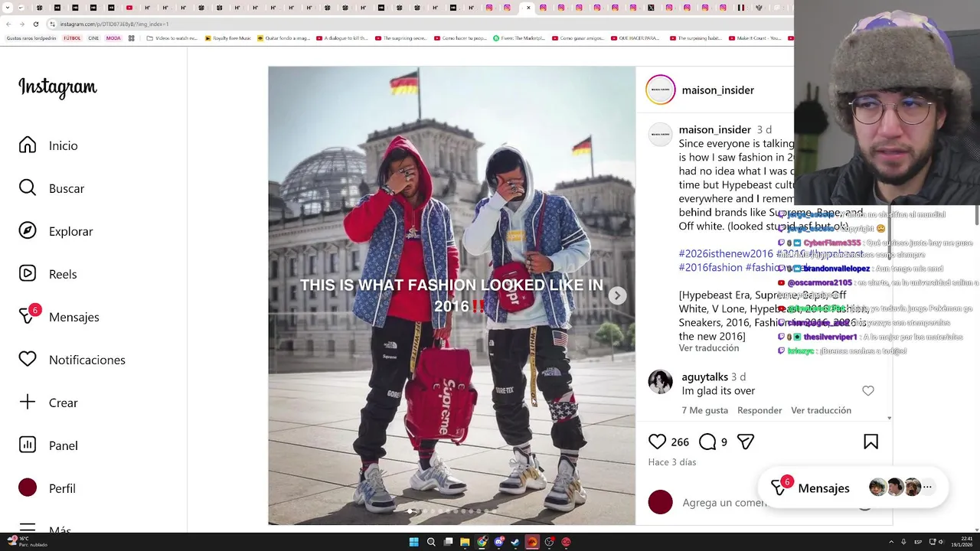980x551 pixels.
Task: Click Ver traducción on aguytalks' comment
Action: [821, 410]
